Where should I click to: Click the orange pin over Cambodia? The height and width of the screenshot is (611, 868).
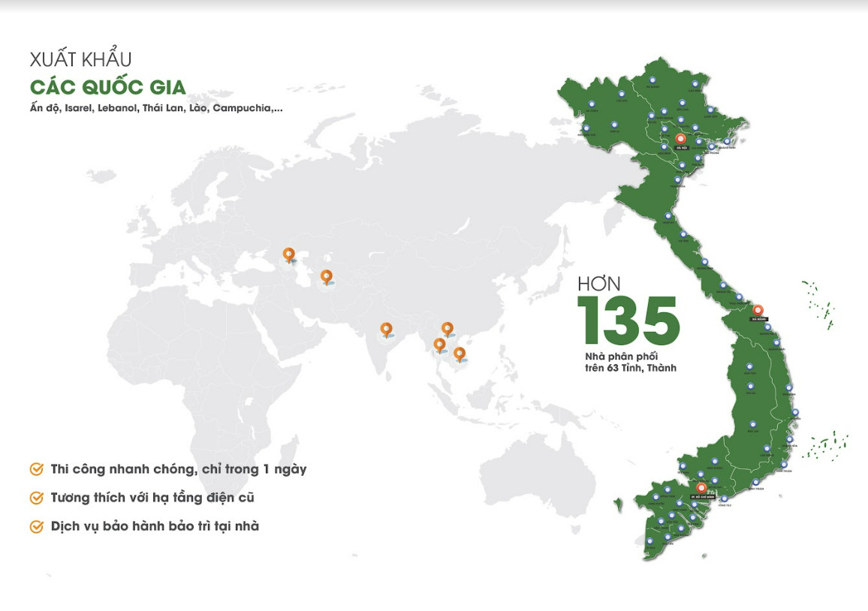pyautogui.click(x=460, y=353)
